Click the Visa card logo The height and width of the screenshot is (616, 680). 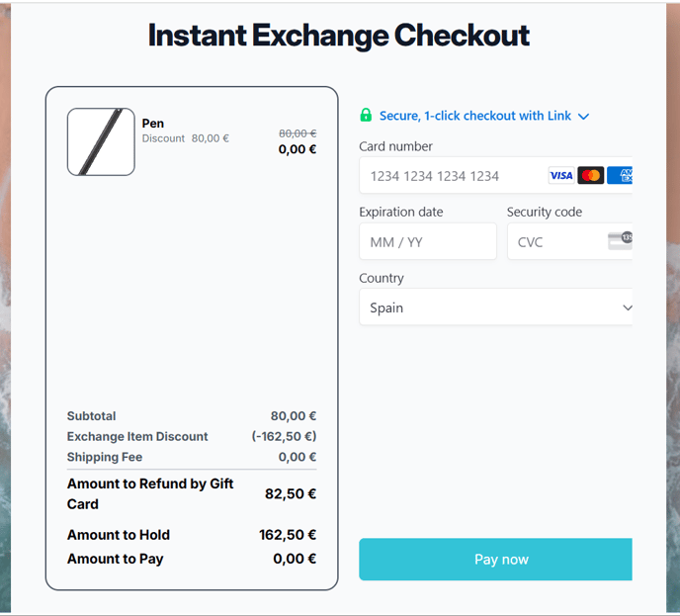(561, 175)
